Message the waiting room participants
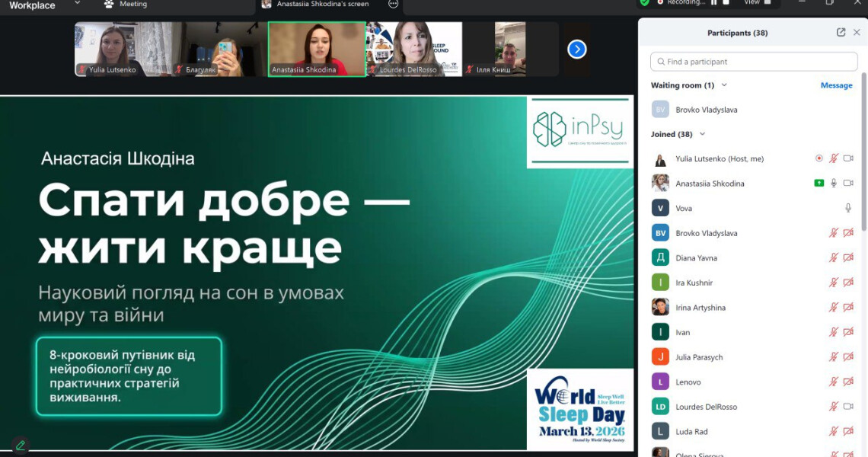868x457 pixels. tap(836, 85)
